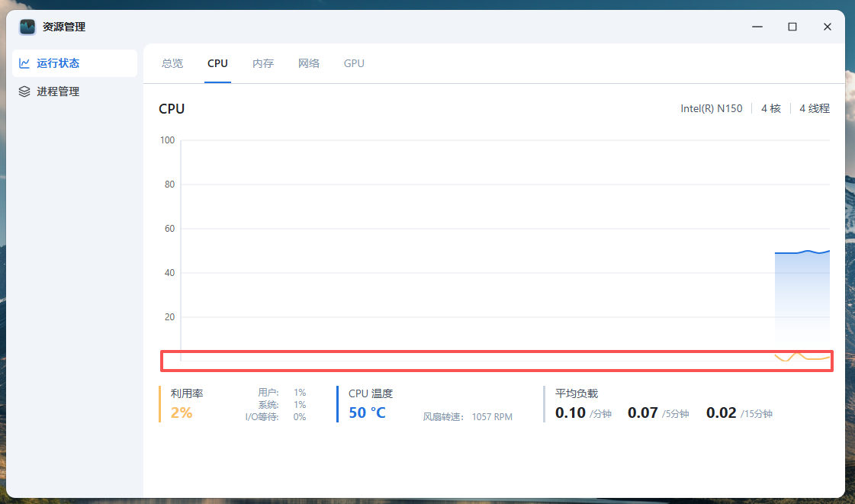855x504 pixels.
Task: Switch to the 总览 tab
Action: (172, 63)
